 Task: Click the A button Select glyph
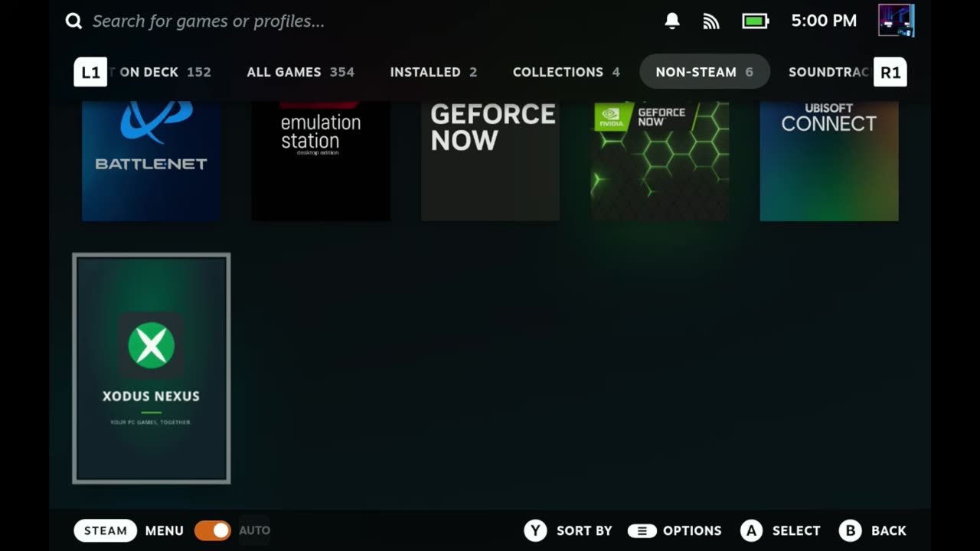[x=752, y=530]
